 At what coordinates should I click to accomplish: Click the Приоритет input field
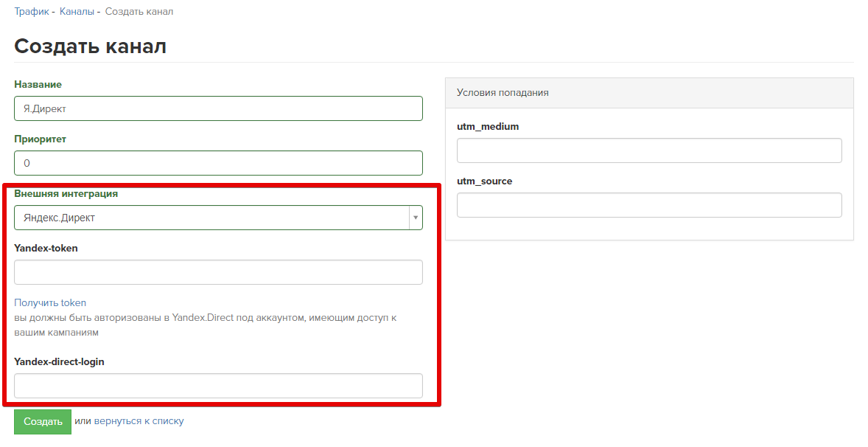[x=218, y=163]
